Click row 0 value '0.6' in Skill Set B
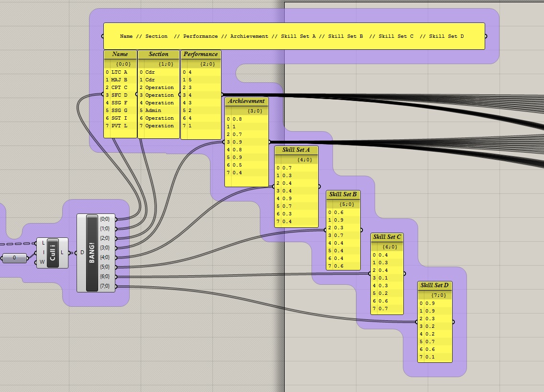Viewport: 544px width, 392px height. (343, 213)
